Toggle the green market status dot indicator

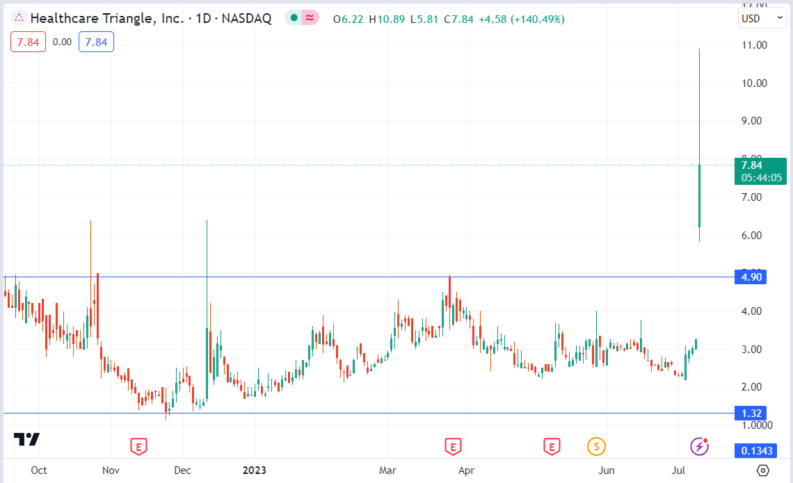pos(292,18)
